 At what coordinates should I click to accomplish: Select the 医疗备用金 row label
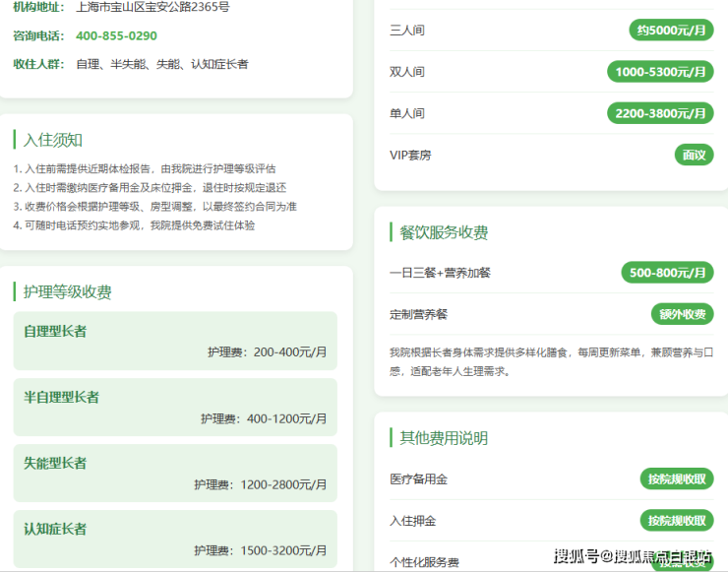[x=418, y=479]
